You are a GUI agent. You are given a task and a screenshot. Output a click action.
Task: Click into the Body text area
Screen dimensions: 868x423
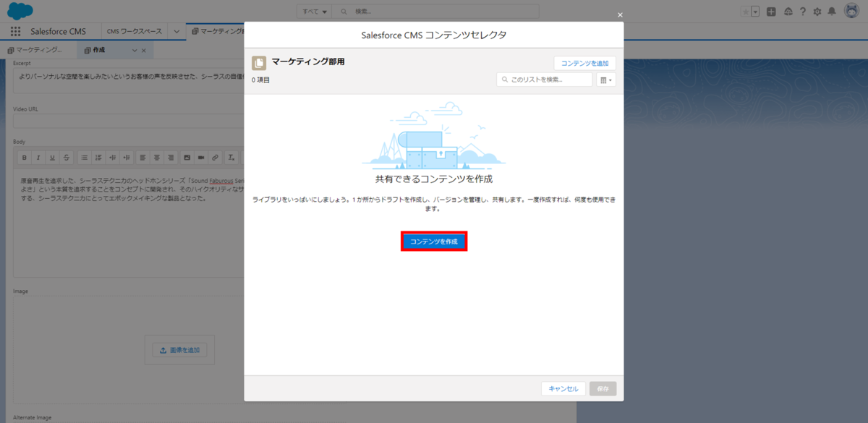pos(129,222)
